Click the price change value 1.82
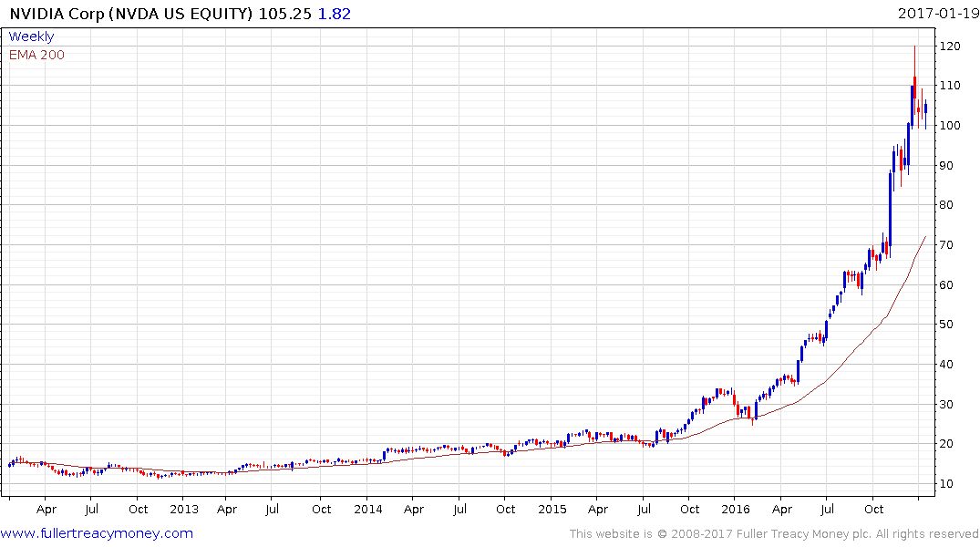 click(x=335, y=14)
